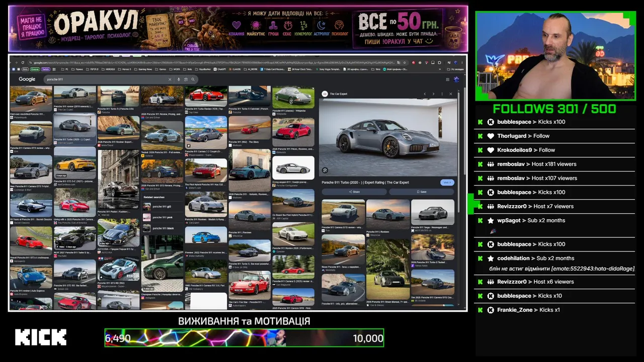Open the PC bookmarks folder
This screenshot has width=644, height=362.
(x=64, y=69)
